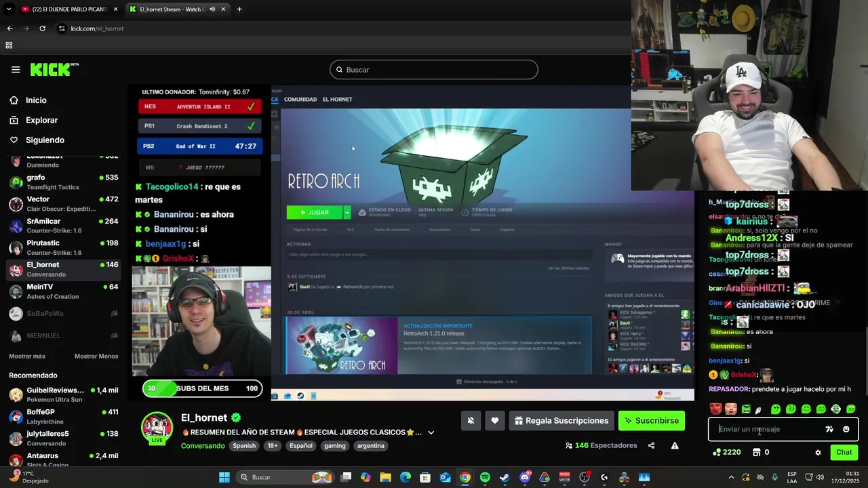The height and width of the screenshot is (488, 868).
Task: Go back in browser history
Action: tap(9, 28)
